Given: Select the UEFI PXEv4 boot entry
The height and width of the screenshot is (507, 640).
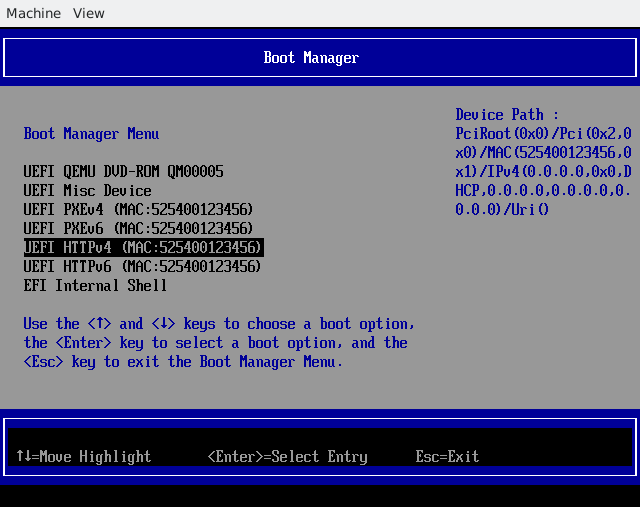Looking at the screenshot, I should pos(138,210).
